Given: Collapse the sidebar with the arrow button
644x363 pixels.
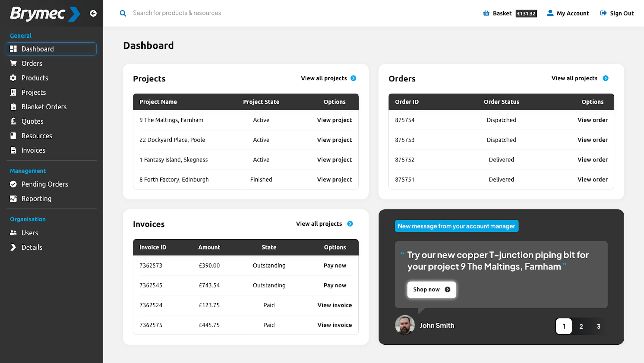Looking at the screenshot, I should [x=93, y=13].
